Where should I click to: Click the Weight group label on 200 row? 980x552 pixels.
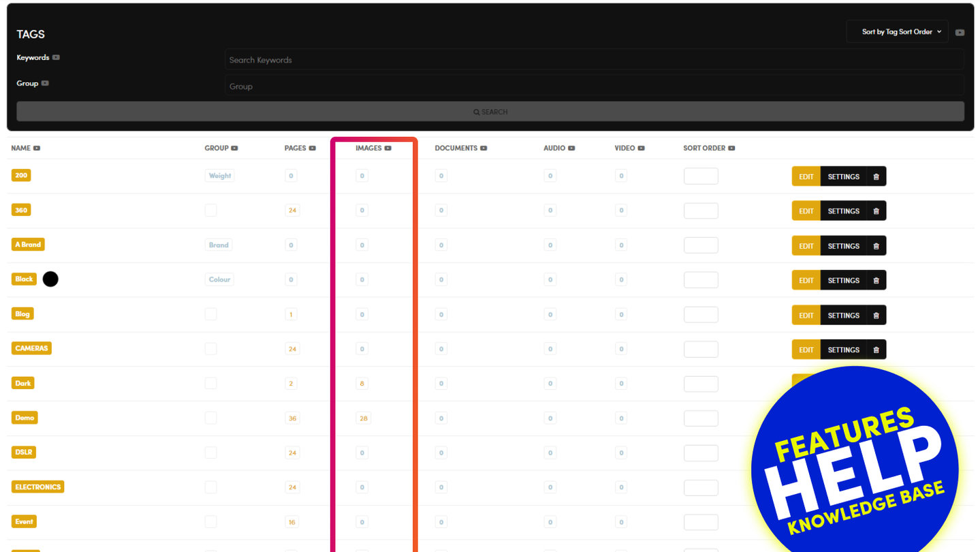(x=219, y=176)
